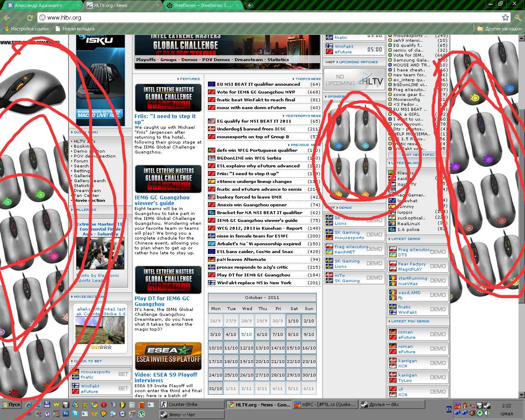Screen dimensions: 525x420
Task: Reload the HLTV page
Action: [x=30, y=18]
